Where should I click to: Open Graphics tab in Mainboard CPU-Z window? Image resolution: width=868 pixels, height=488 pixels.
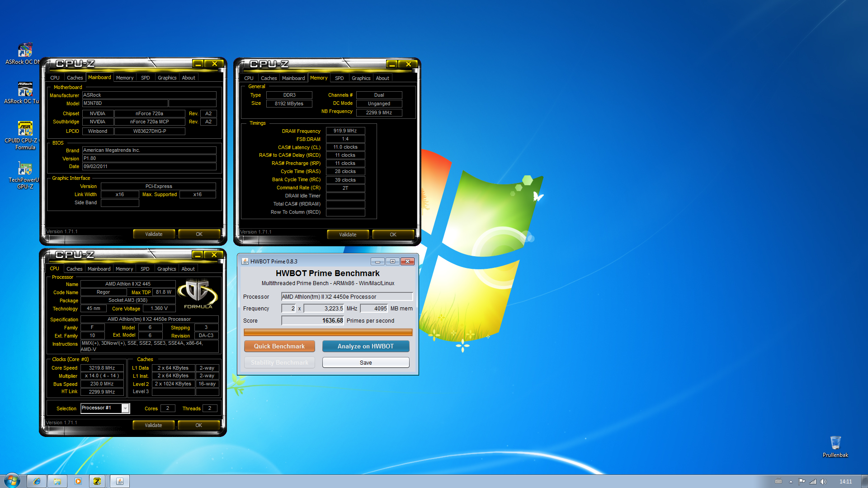pos(167,78)
